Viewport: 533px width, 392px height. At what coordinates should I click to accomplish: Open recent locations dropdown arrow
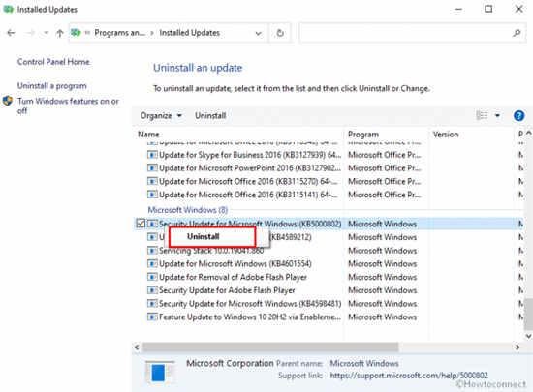coord(46,33)
